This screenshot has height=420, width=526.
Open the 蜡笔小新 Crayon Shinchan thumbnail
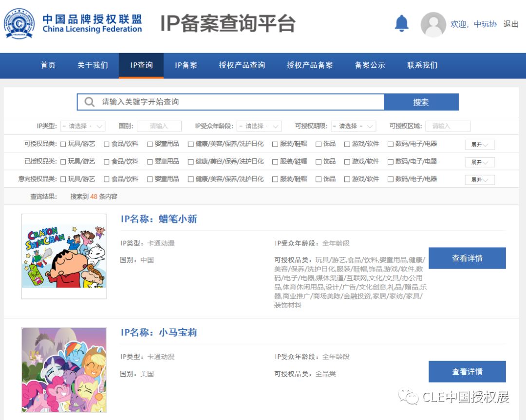(64, 256)
